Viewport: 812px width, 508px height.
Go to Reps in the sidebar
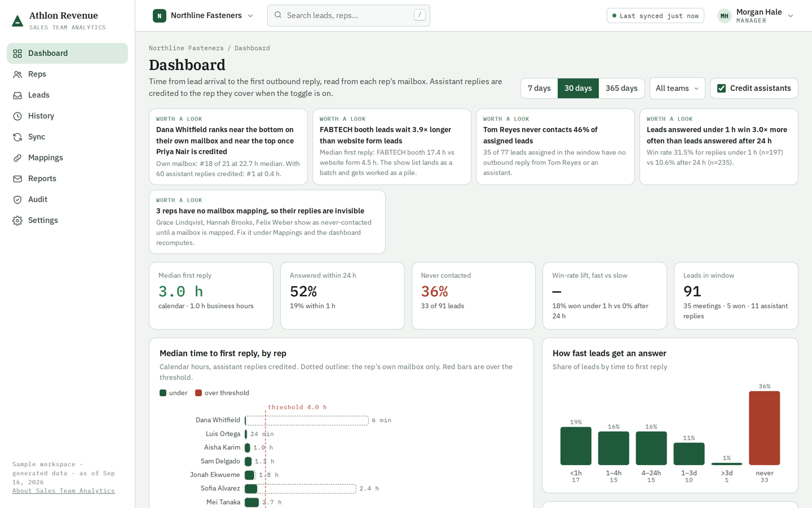click(67, 75)
